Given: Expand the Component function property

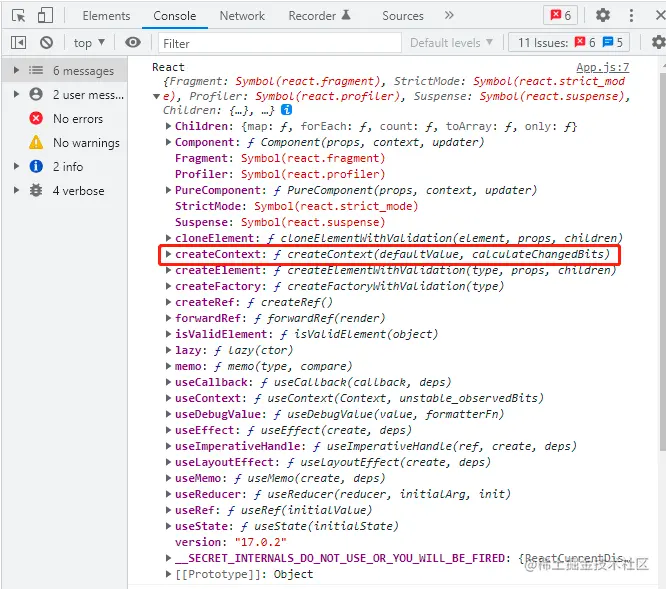Looking at the screenshot, I should (168, 142).
